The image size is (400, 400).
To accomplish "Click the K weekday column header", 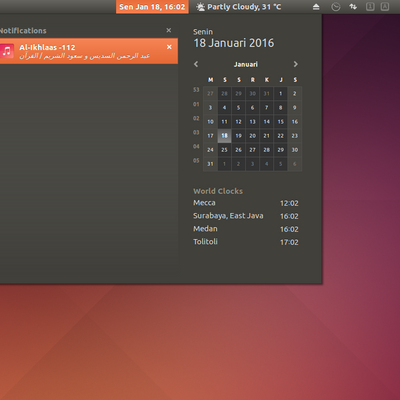I will point(267,80).
